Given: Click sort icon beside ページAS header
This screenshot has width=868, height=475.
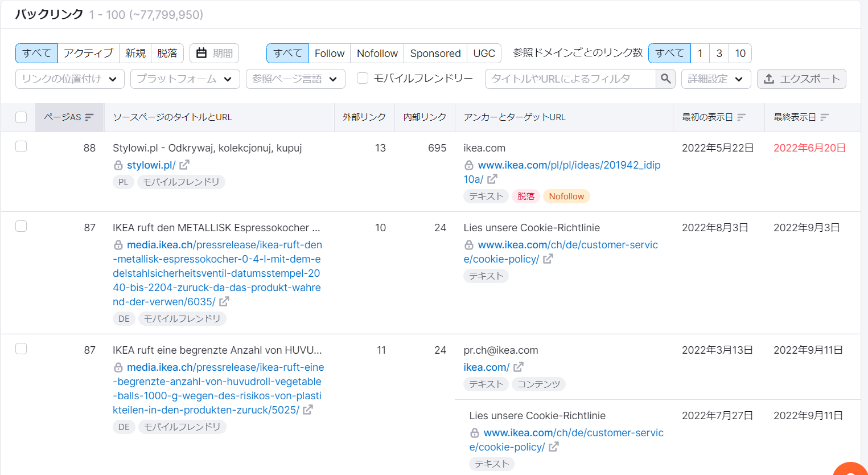Looking at the screenshot, I should (89, 117).
